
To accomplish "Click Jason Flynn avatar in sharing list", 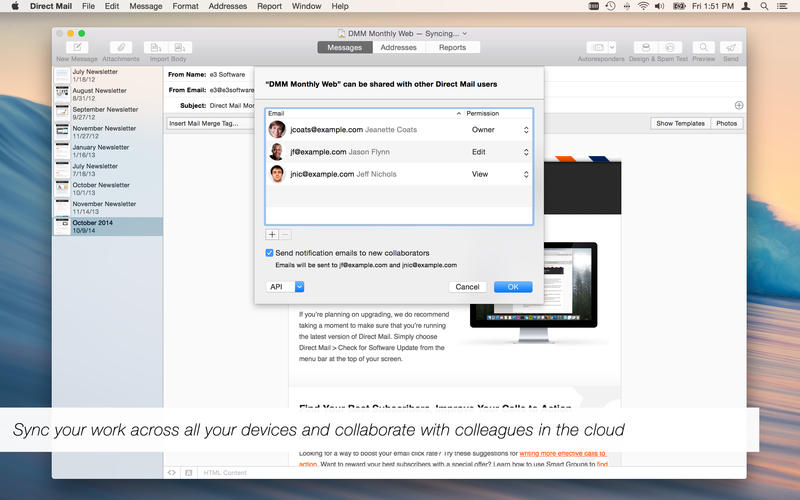I will [x=277, y=152].
